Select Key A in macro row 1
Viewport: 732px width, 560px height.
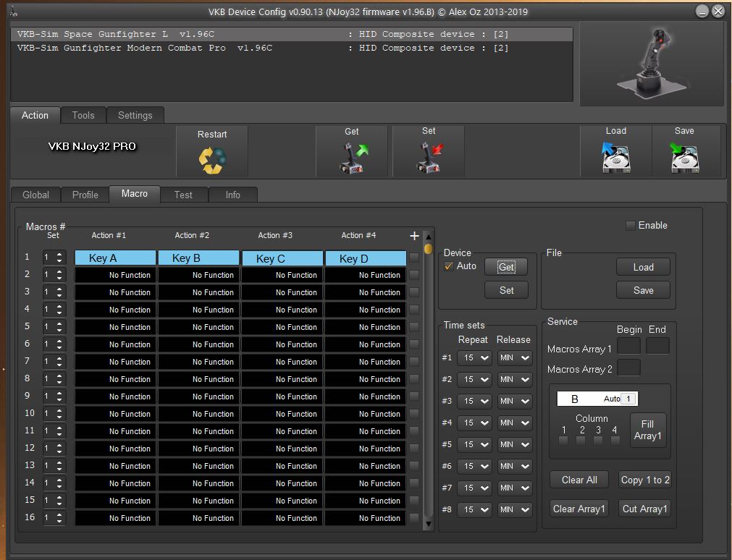(115, 258)
